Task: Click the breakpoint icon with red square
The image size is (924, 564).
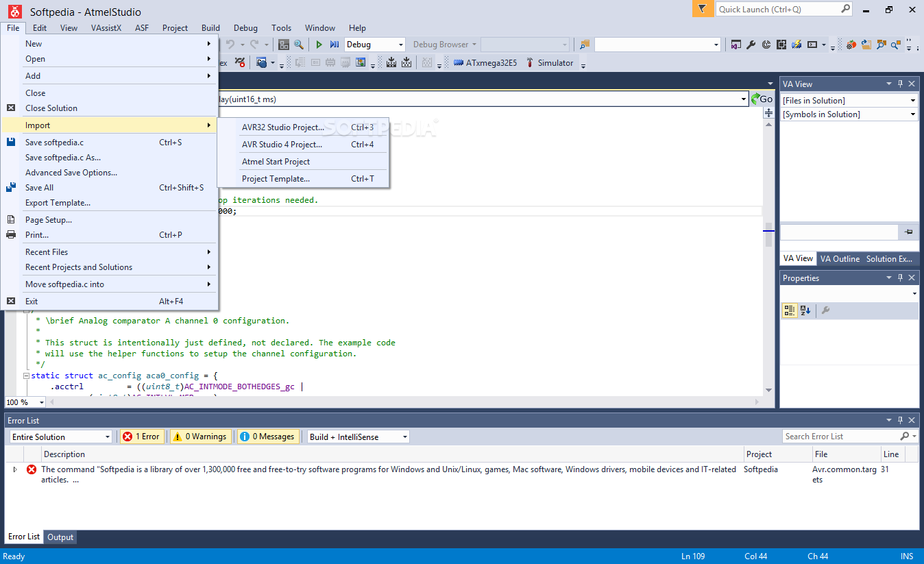Action: click(x=240, y=62)
